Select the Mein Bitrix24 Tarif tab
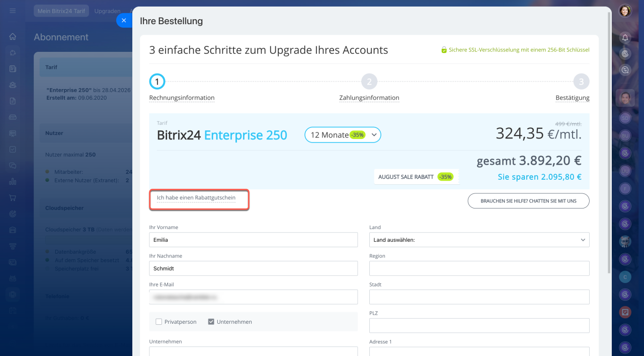Image resolution: width=644 pixels, height=356 pixels. click(x=61, y=11)
